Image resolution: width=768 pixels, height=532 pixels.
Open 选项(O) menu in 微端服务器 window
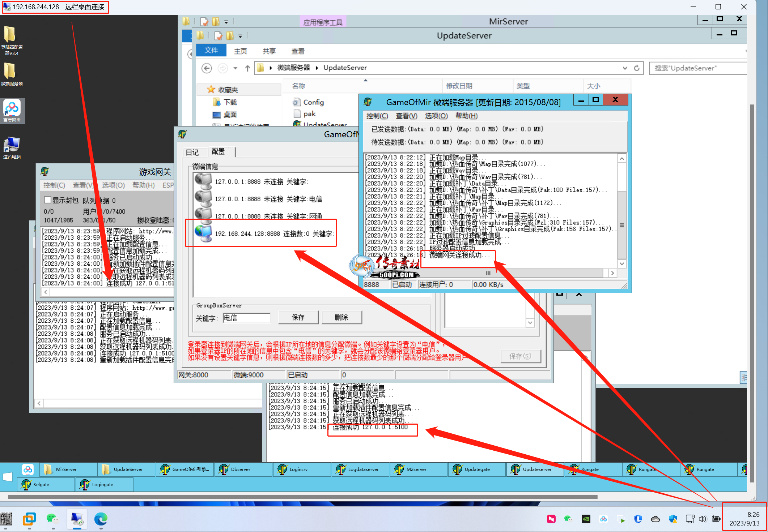[436, 116]
